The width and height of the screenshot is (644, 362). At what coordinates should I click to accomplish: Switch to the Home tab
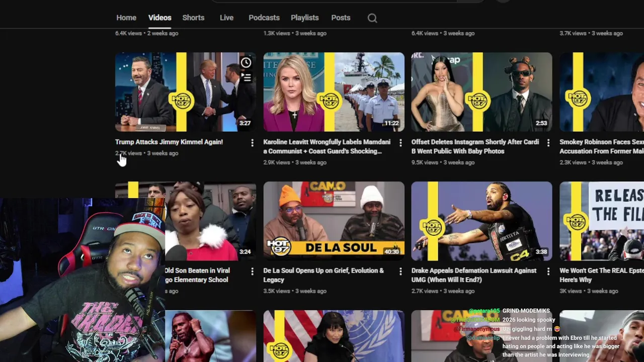[126, 18]
